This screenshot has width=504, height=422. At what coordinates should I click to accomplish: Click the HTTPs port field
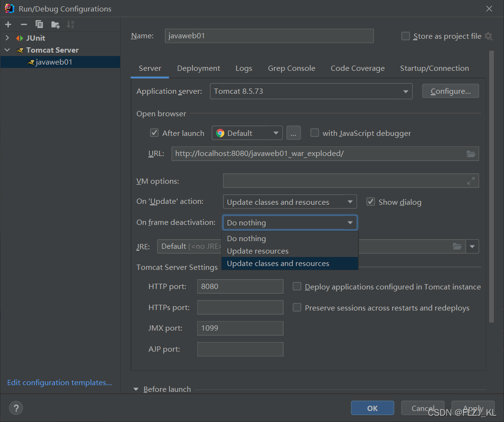pos(240,308)
